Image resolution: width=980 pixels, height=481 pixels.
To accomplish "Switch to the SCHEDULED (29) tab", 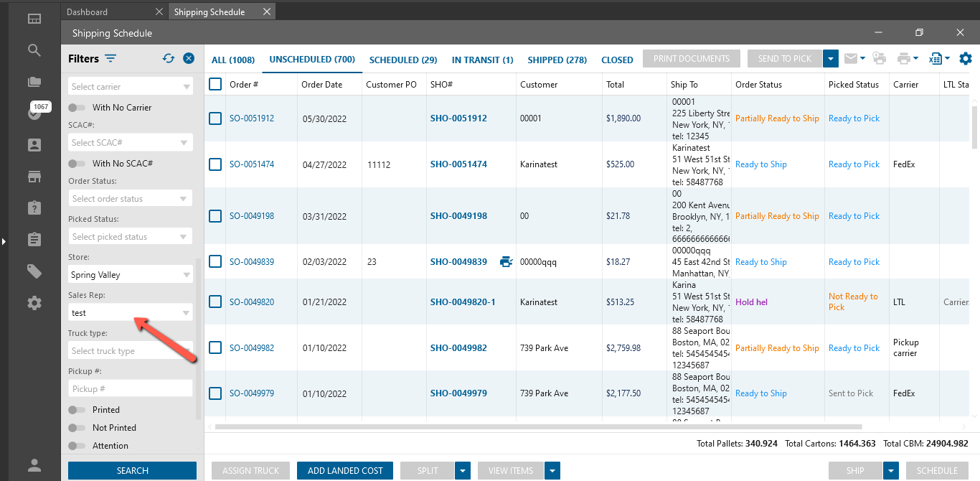I will (x=403, y=60).
